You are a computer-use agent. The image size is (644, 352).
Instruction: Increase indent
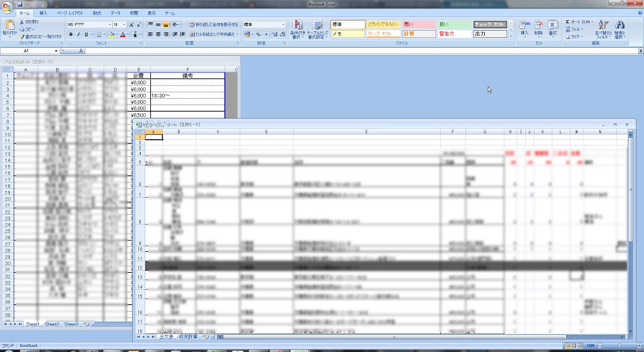tap(182, 35)
